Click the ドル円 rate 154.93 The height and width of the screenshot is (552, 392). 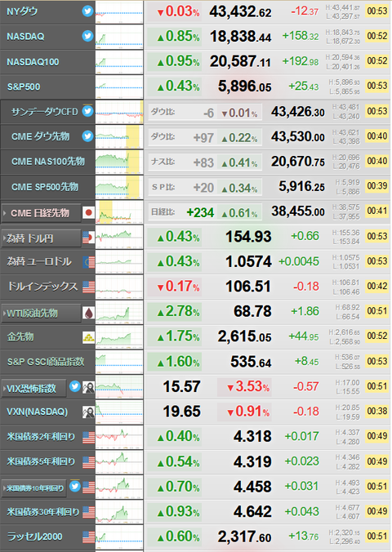point(248,237)
